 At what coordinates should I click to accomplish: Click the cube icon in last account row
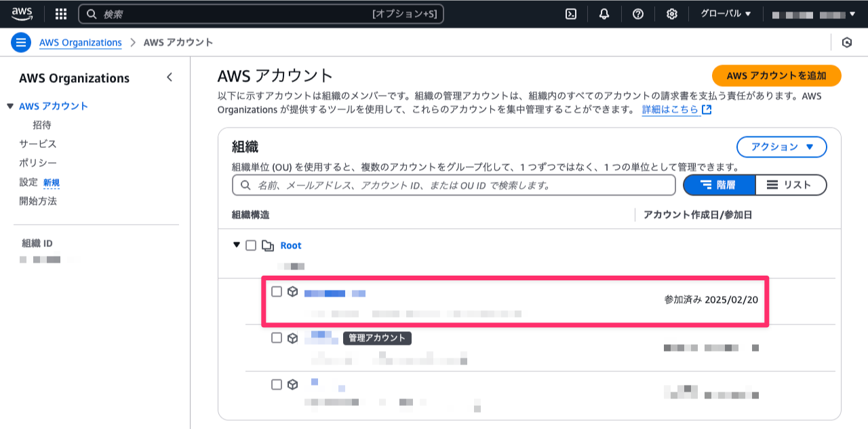pyautogui.click(x=293, y=384)
